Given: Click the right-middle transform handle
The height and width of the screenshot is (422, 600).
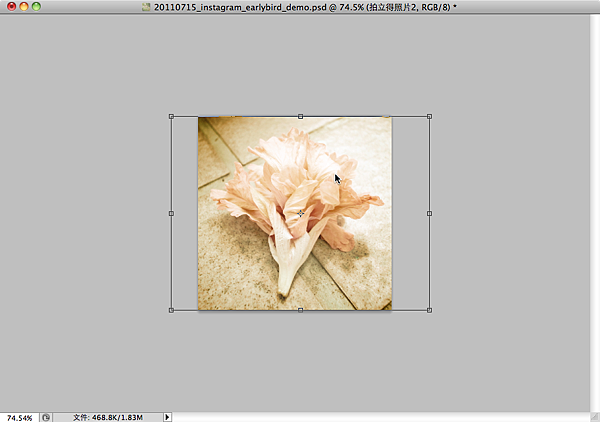Looking at the screenshot, I should click(429, 213).
